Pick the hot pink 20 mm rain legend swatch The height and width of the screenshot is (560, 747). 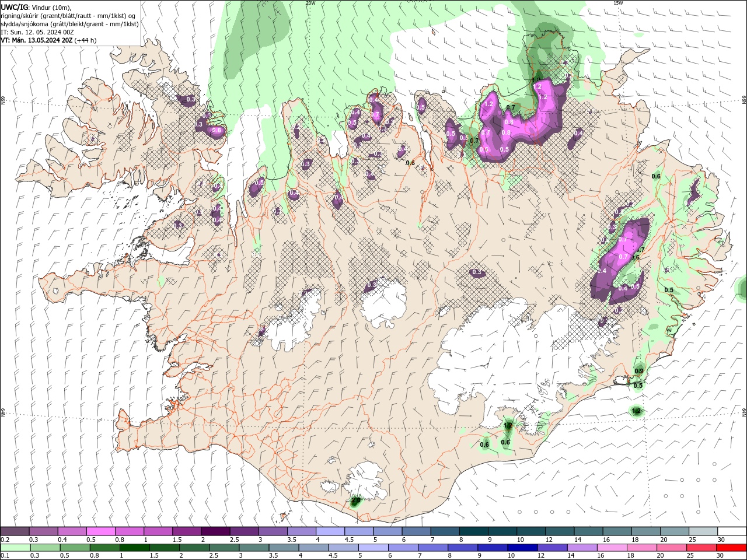click(672, 548)
